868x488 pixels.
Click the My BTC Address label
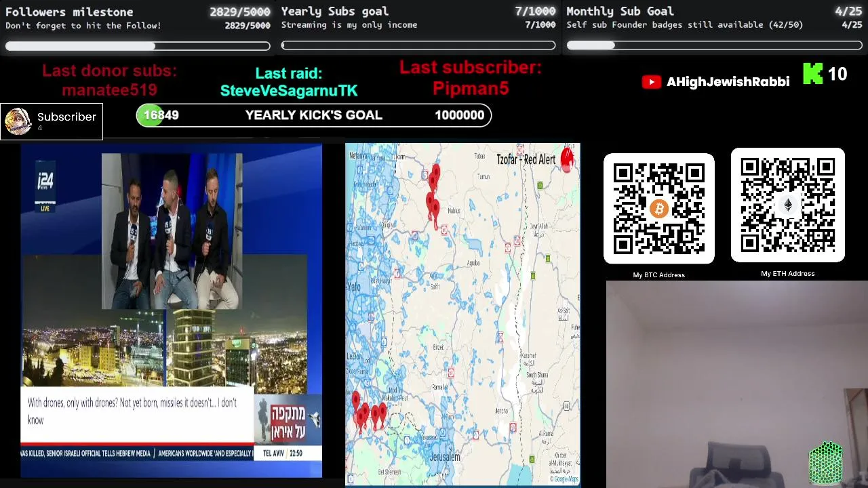click(658, 274)
